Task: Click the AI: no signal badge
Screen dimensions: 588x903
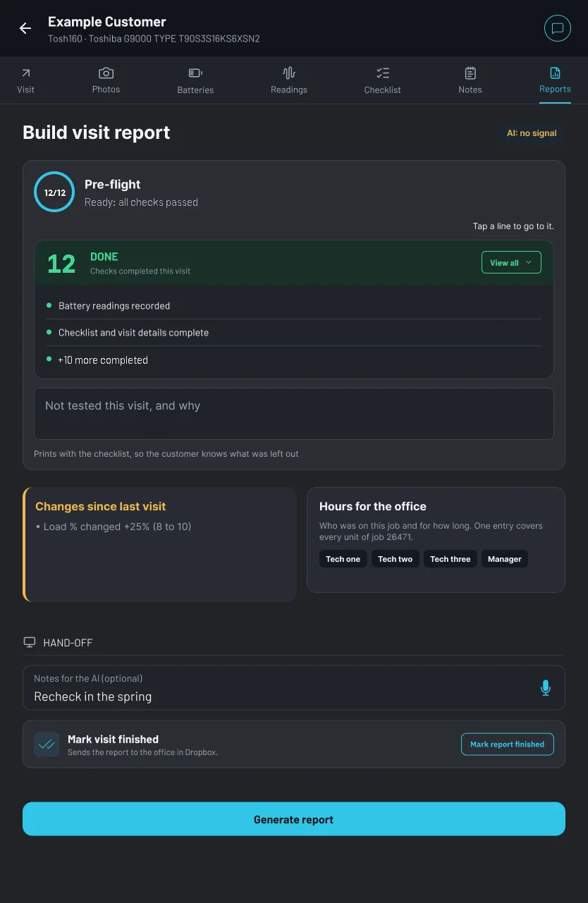Action: [532, 133]
